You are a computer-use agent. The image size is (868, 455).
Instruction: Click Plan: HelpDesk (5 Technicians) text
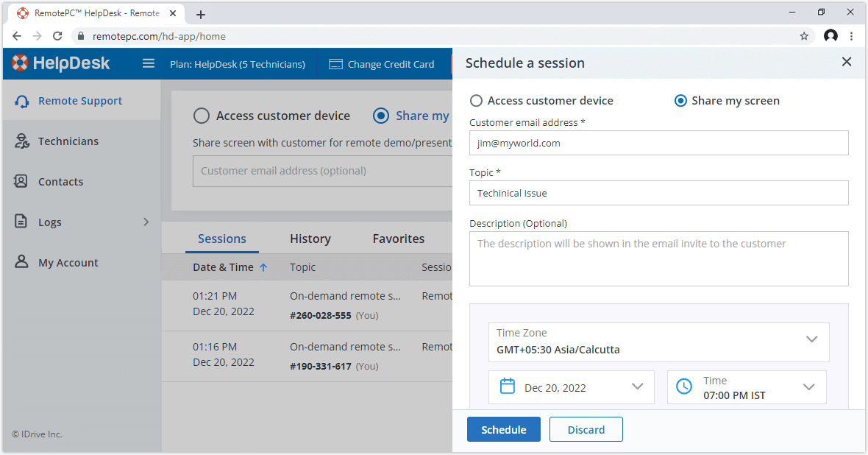[238, 64]
